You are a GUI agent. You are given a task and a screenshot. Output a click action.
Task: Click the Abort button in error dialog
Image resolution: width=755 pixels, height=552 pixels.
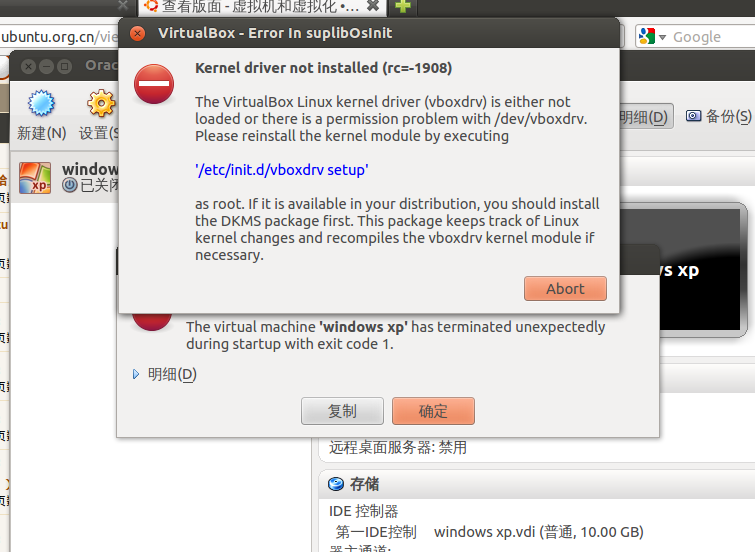coord(565,289)
